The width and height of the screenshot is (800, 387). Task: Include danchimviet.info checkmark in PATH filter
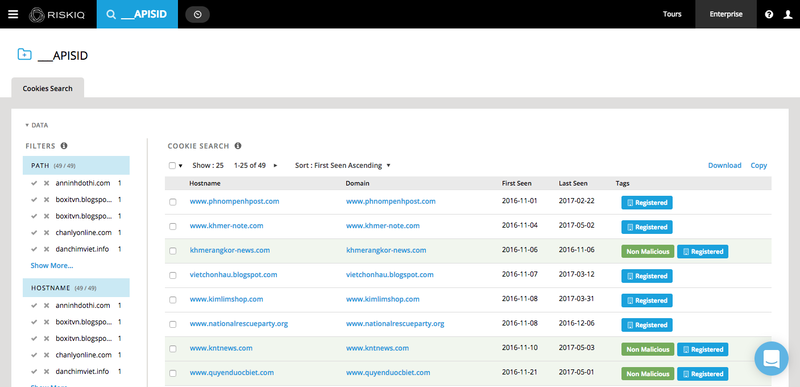(x=34, y=249)
